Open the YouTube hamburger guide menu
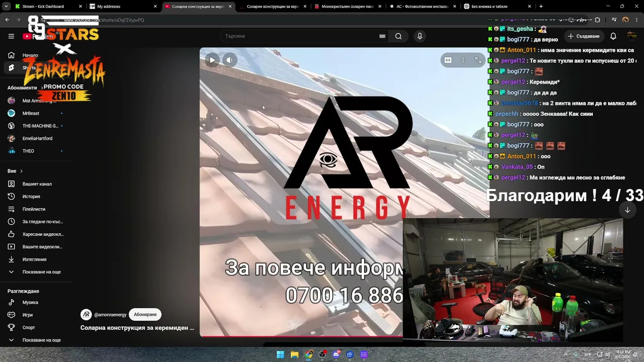This screenshot has height=362, width=644. coord(11,36)
